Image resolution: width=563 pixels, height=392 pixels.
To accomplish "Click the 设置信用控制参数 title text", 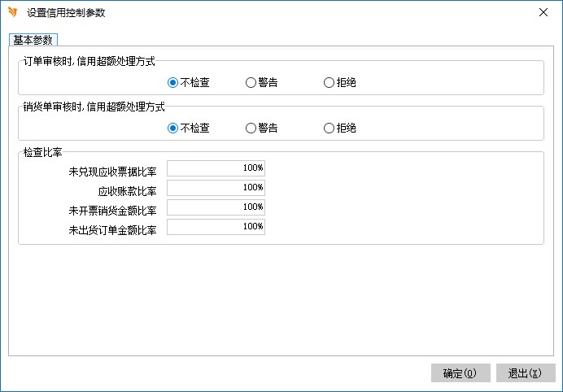I will pos(66,13).
